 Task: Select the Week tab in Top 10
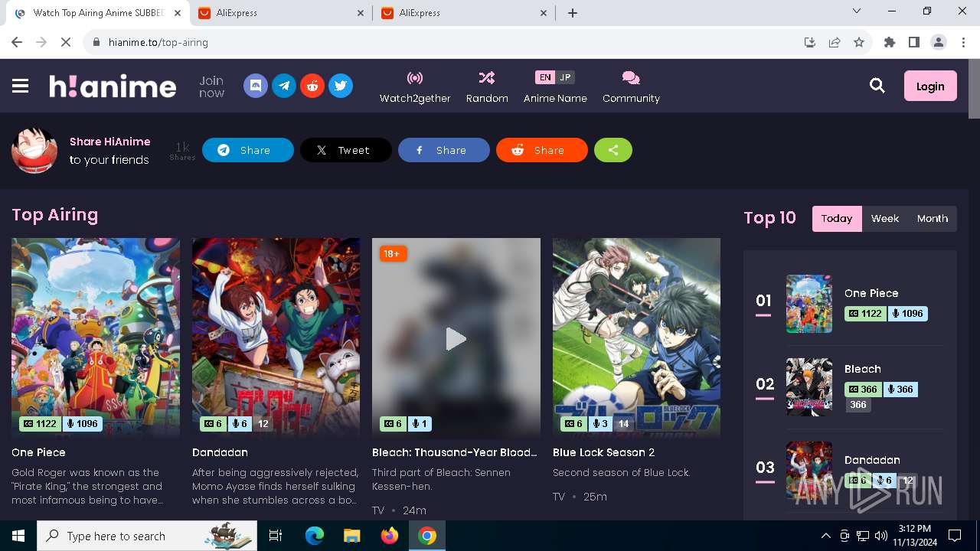pyautogui.click(x=885, y=218)
